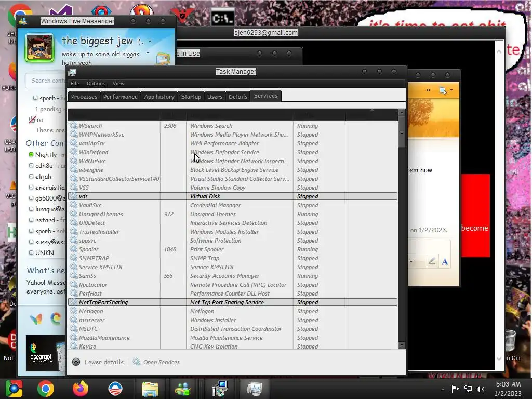Click the Start button

[x=14, y=389]
